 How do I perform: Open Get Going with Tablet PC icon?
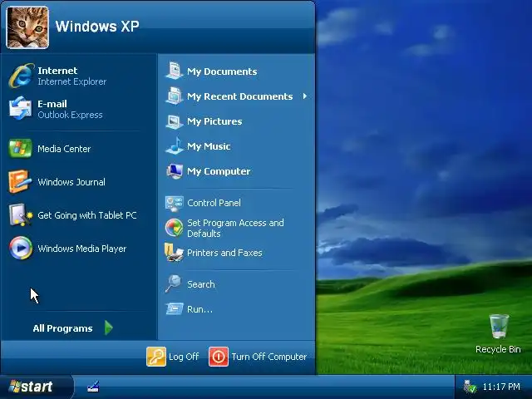(20, 215)
